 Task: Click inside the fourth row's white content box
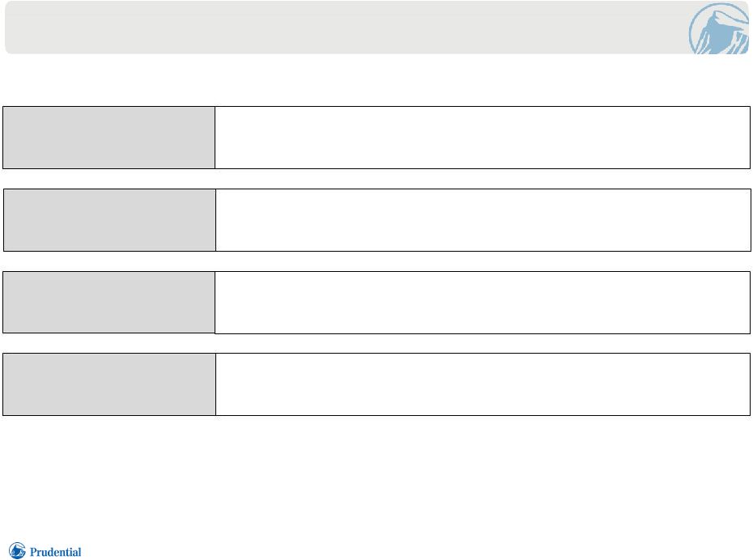tap(483, 384)
